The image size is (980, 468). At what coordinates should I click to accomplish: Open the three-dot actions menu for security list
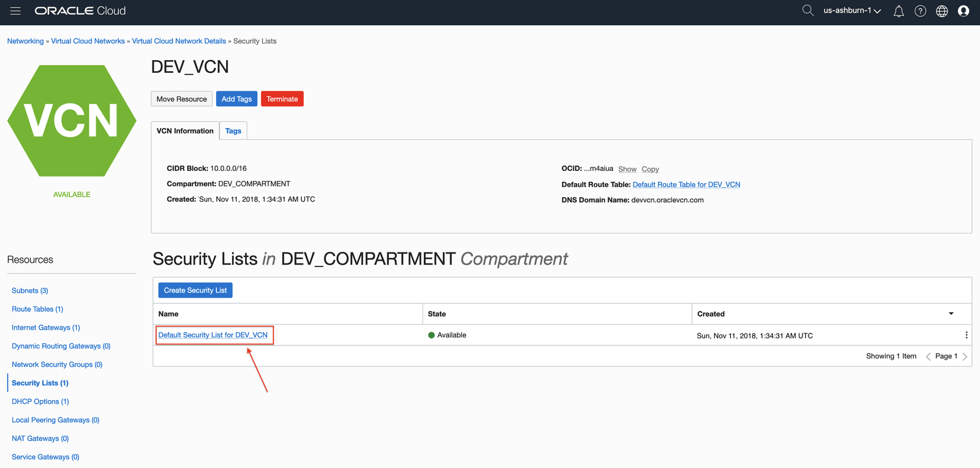967,335
